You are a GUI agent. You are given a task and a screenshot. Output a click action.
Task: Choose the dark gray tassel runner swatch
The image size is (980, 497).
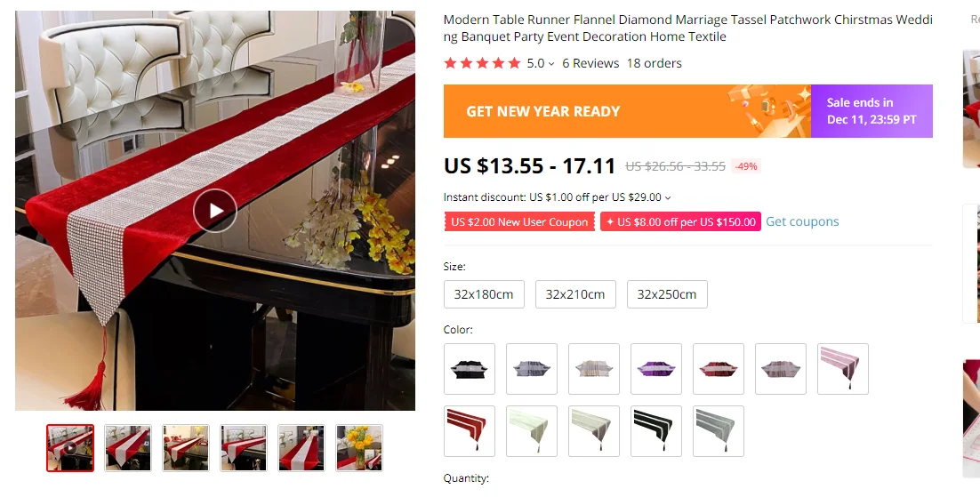point(719,431)
